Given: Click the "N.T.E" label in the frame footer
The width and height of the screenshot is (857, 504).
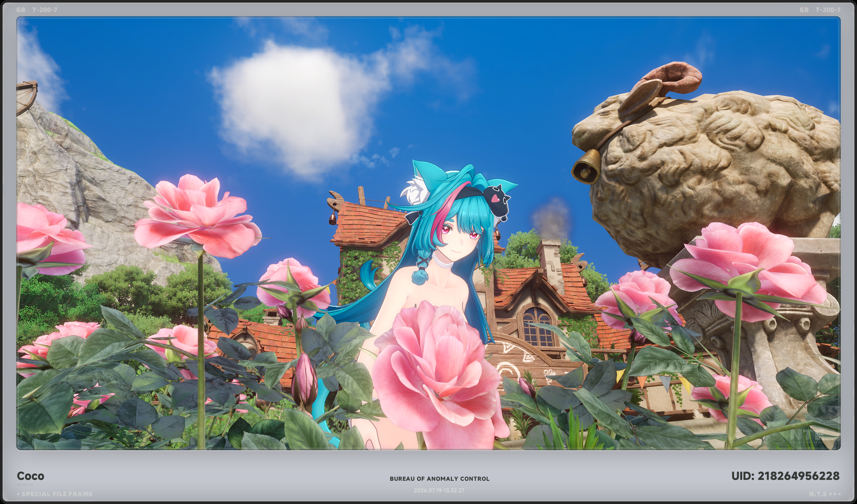Looking at the screenshot, I should point(817,494).
